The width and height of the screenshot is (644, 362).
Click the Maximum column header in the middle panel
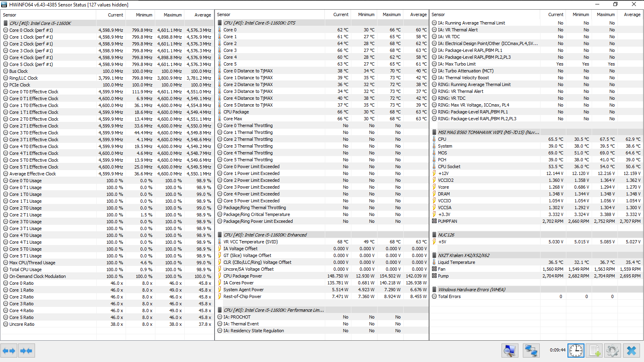pos(390,14)
